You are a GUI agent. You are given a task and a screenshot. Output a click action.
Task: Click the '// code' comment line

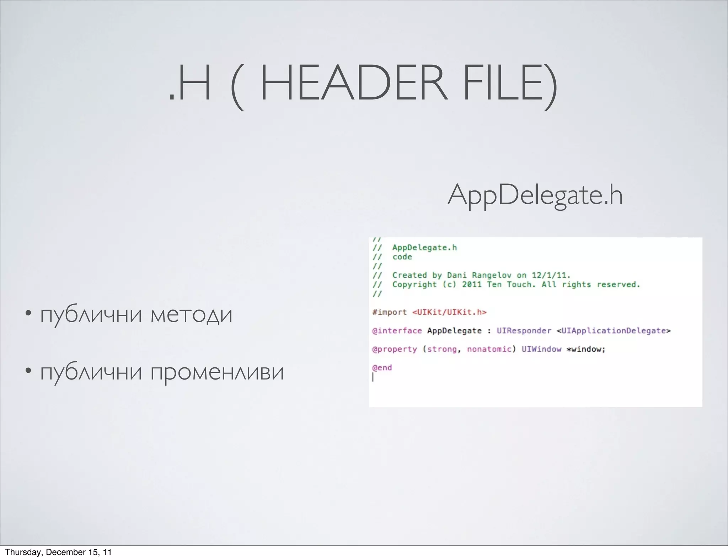click(x=392, y=257)
